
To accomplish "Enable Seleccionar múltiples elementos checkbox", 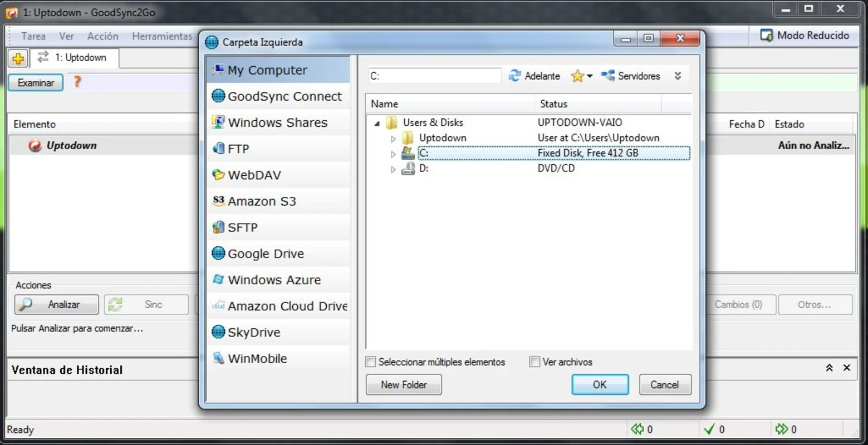I will (x=370, y=362).
